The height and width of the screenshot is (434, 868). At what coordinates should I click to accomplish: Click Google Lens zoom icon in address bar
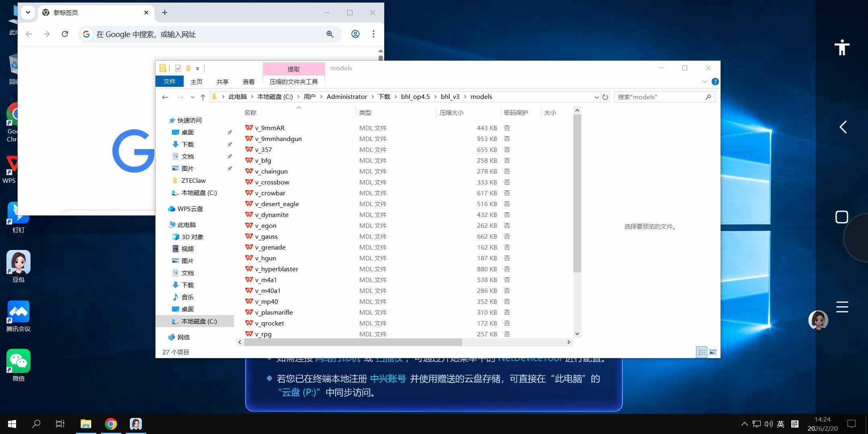pos(330,34)
